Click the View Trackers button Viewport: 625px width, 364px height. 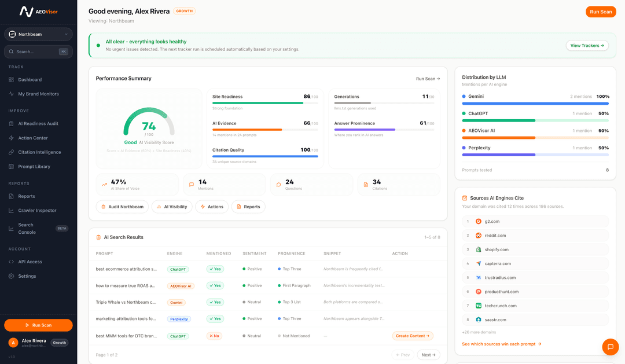pos(587,46)
